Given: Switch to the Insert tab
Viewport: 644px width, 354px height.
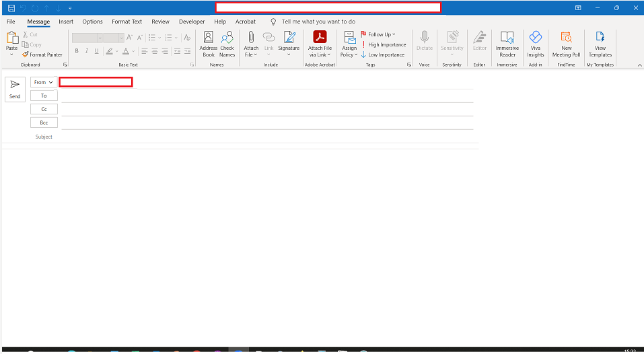Looking at the screenshot, I should 66,22.
